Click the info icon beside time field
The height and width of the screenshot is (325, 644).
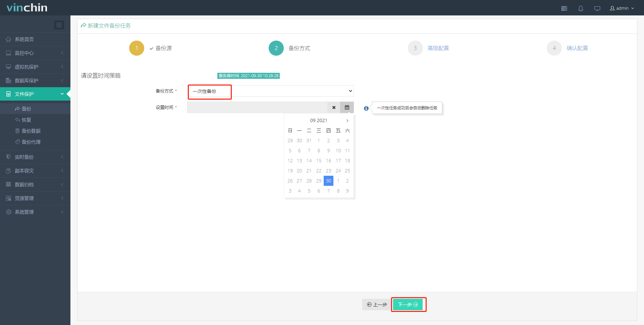[x=366, y=108]
